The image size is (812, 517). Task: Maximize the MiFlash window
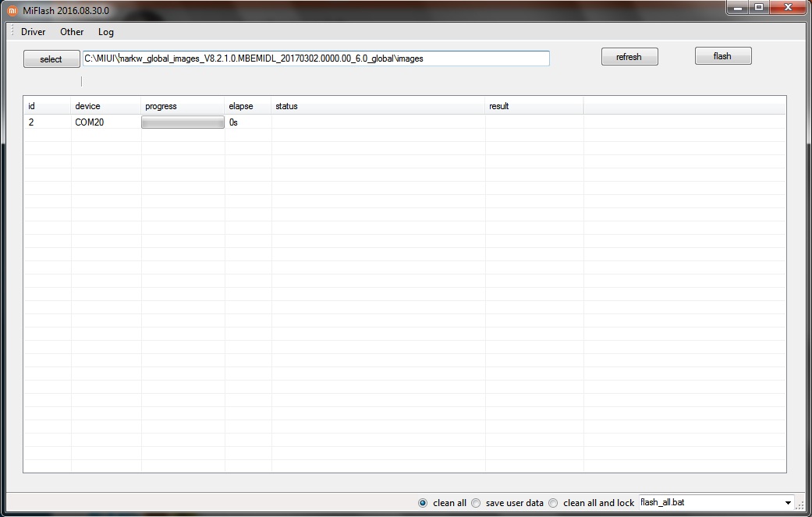tap(759, 7)
